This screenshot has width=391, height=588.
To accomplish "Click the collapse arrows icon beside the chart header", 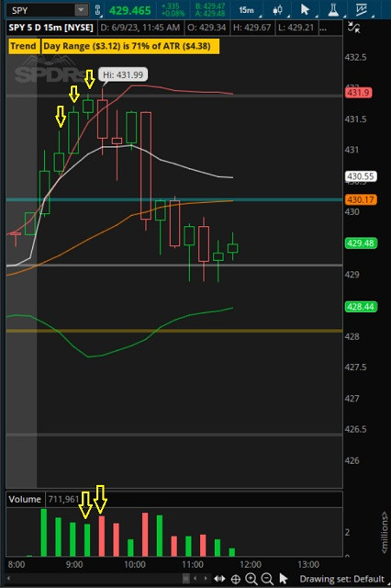I will 354,28.
